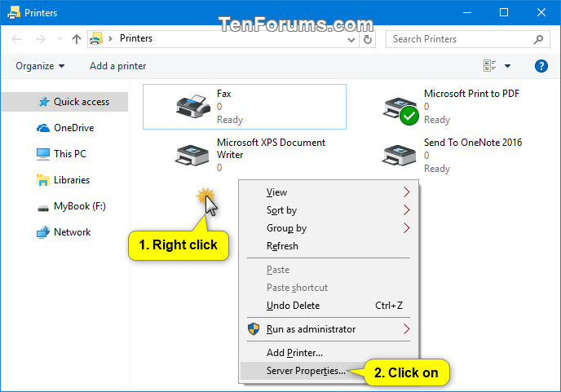Click the Printers title bar icon
This screenshot has width=561, height=392.
pyautogui.click(x=14, y=12)
